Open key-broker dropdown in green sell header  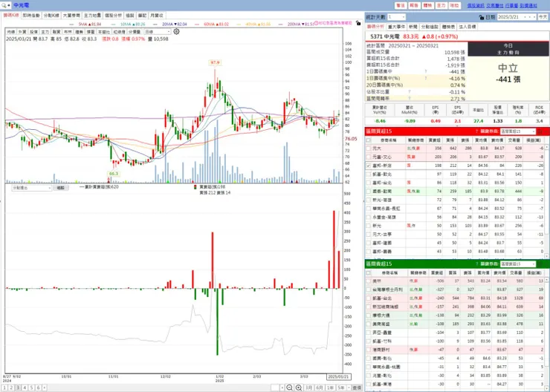(x=518, y=264)
